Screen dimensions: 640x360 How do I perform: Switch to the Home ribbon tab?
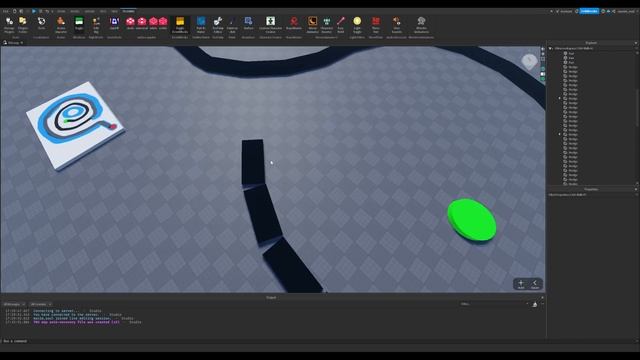pyautogui.click(x=61, y=11)
